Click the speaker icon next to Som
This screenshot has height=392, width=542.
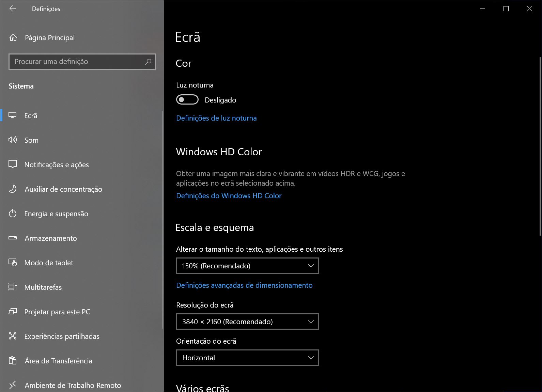13,140
